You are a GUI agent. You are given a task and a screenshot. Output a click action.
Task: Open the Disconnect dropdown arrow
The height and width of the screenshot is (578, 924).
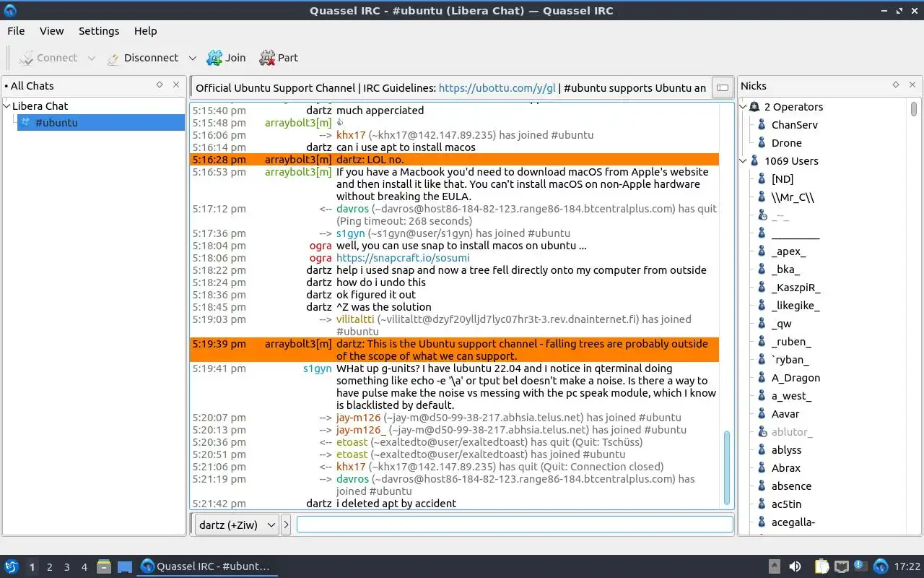coord(192,58)
